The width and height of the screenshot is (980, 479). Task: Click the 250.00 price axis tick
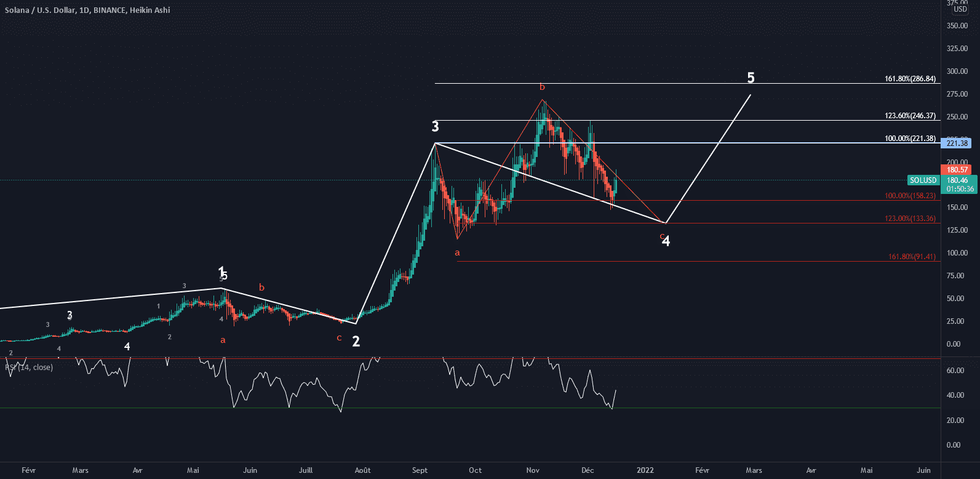(957, 117)
